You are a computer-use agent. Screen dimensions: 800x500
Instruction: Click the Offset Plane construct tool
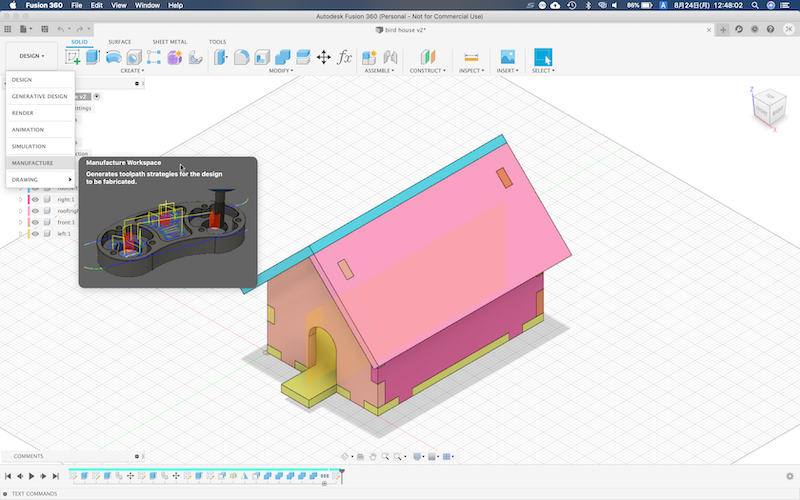pos(428,57)
